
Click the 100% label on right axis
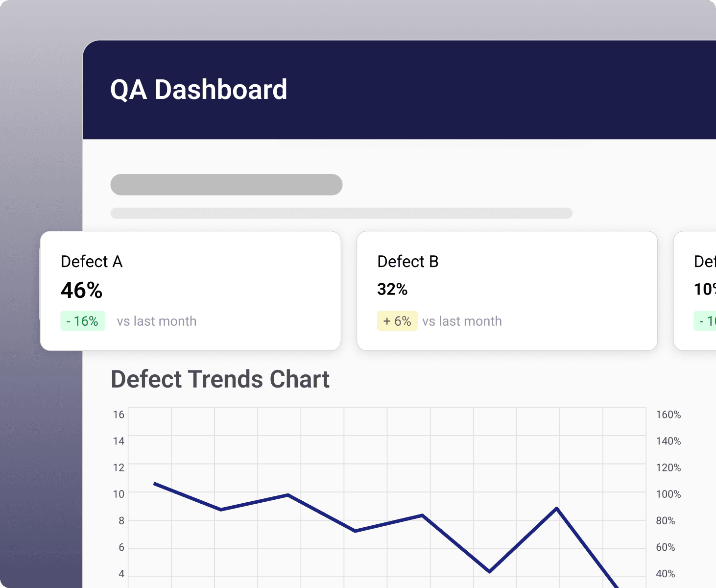(668, 494)
